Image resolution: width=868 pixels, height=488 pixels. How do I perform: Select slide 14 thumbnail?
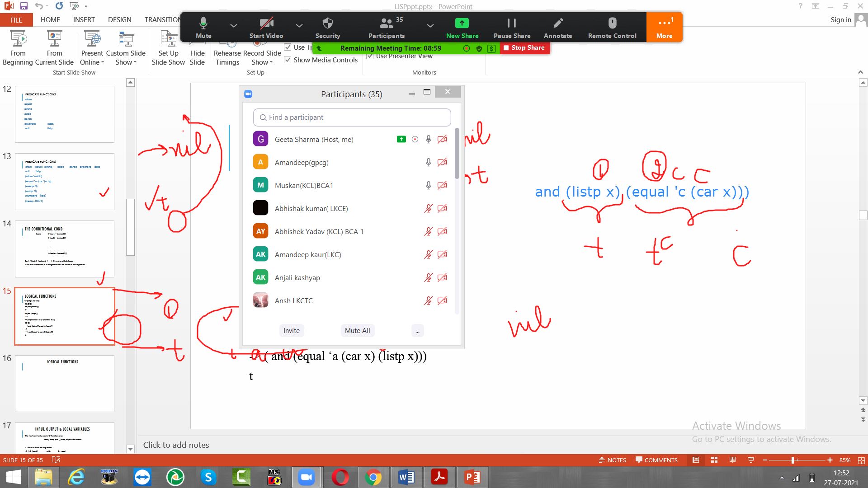point(65,249)
